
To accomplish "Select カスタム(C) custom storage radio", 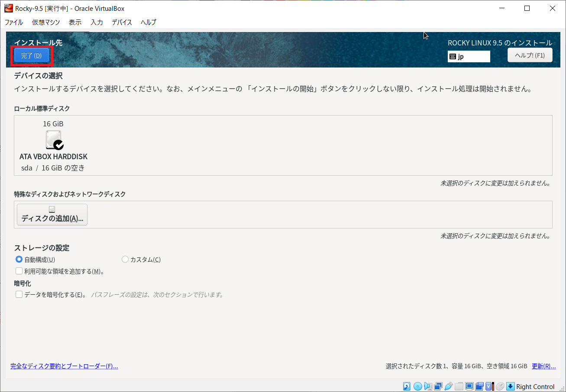I will tap(125, 260).
